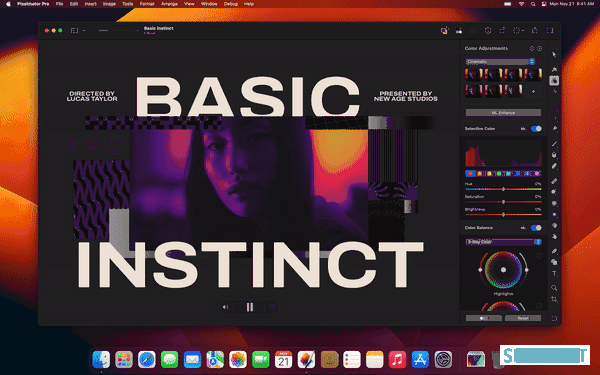This screenshot has height=375, width=600.
Task: Toggle the Selective Color adjustment switch
Action: 536,129
